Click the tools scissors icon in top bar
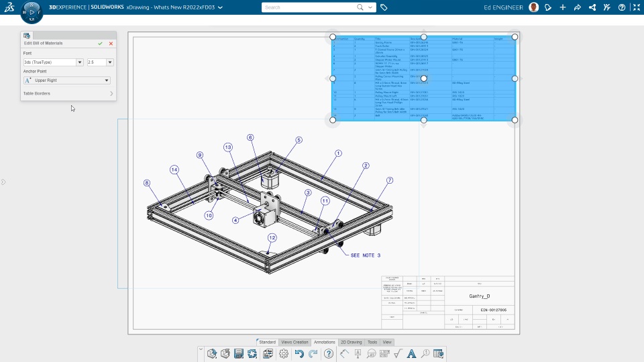 point(607,7)
